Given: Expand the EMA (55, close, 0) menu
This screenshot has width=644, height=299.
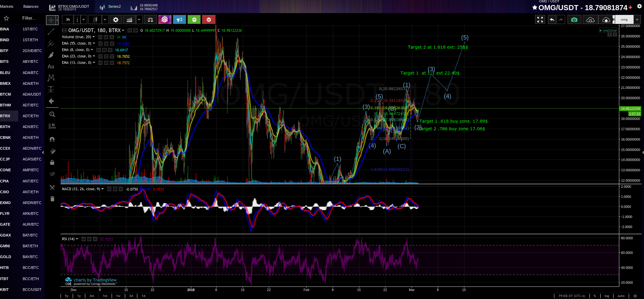Looking at the screenshot, I should pyautogui.click(x=94, y=43).
